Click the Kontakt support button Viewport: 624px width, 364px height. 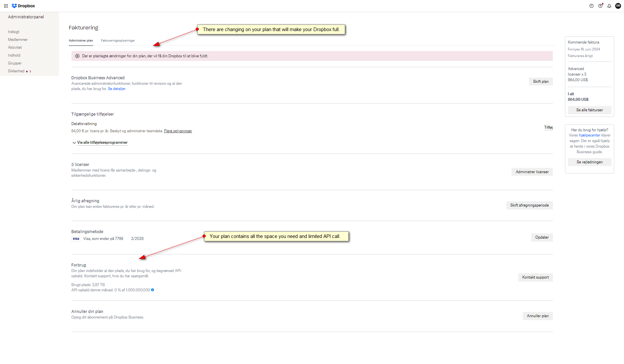(536, 277)
